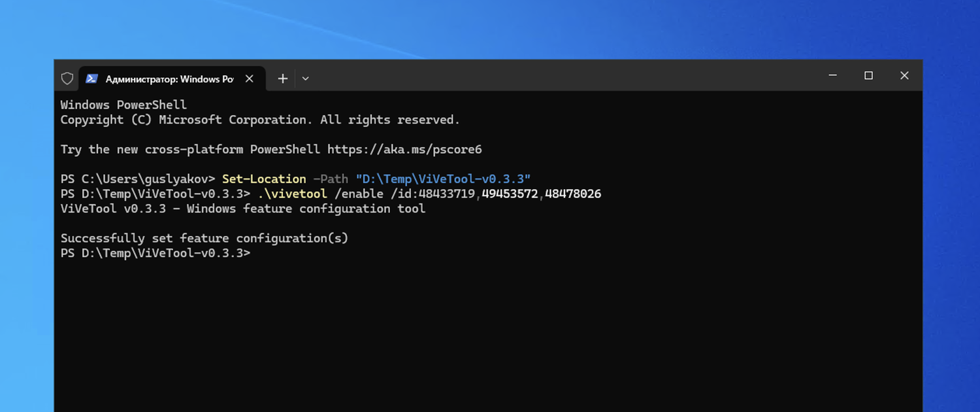
Task: Click the shield admin icon in title bar
Action: pyautogui.click(x=67, y=78)
